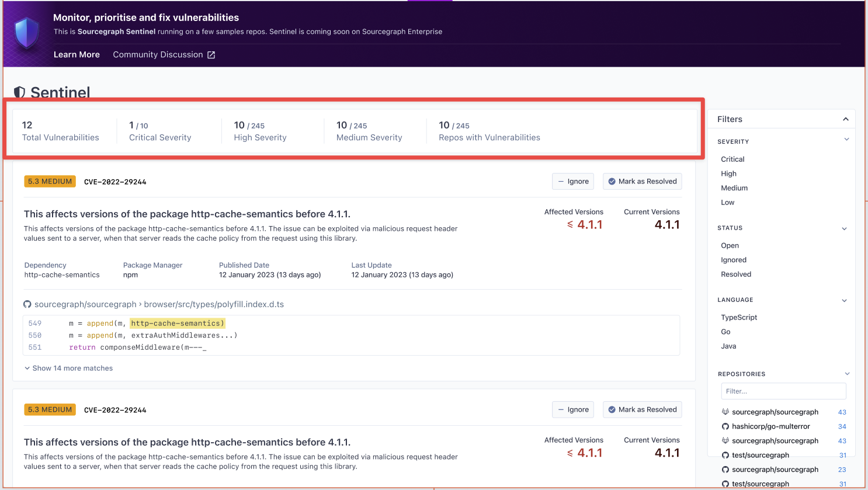Collapse the Repositories filter section
The width and height of the screenshot is (868, 490).
click(x=847, y=374)
